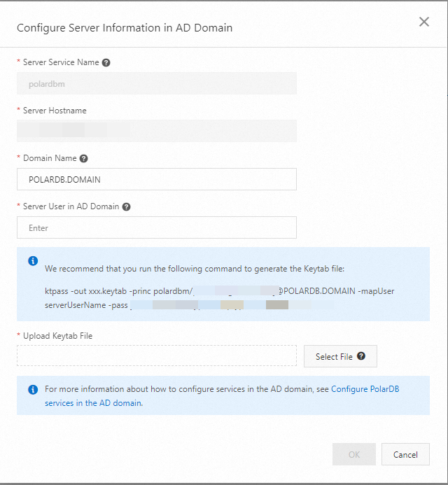
Task: Click the disabled polardbm service name field
Action: pos(157,83)
